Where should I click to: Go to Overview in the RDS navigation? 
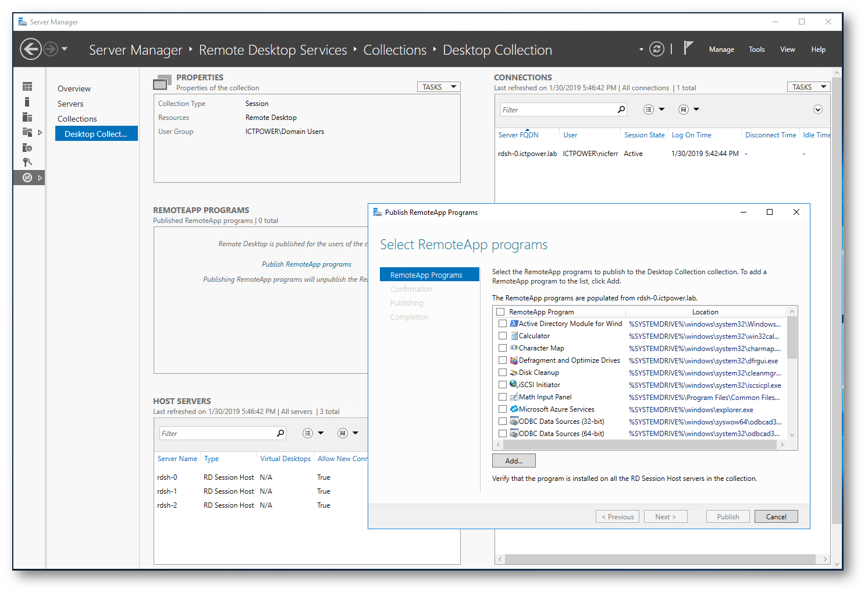coord(74,88)
